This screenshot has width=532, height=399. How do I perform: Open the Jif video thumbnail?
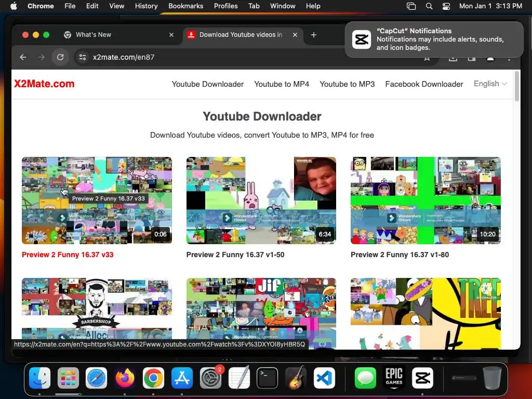[261, 313]
